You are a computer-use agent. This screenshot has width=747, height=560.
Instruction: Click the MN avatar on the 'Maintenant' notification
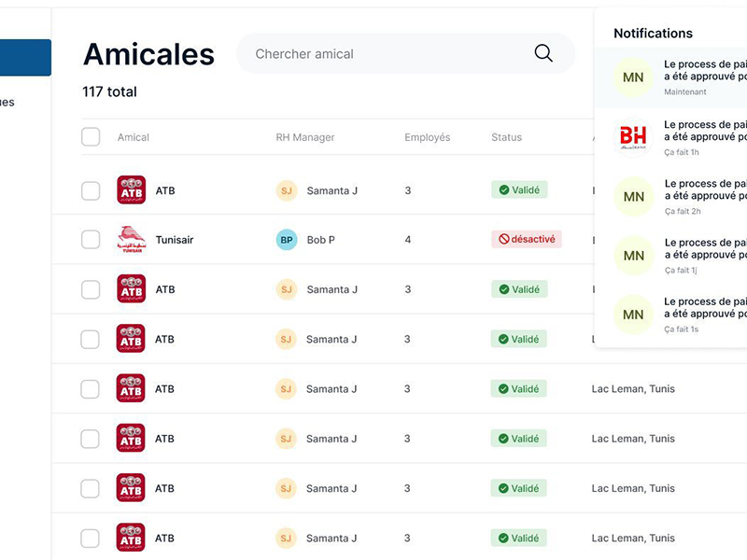[x=633, y=77]
